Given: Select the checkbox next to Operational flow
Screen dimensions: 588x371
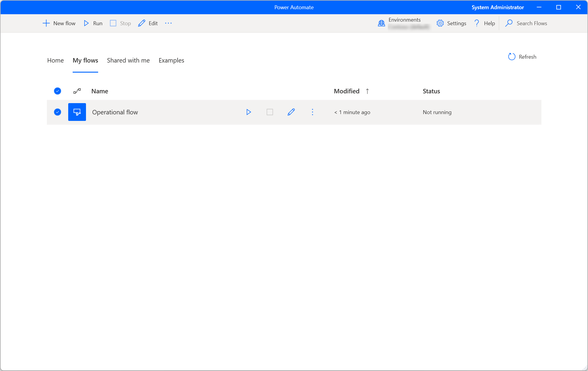Looking at the screenshot, I should pyautogui.click(x=57, y=112).
